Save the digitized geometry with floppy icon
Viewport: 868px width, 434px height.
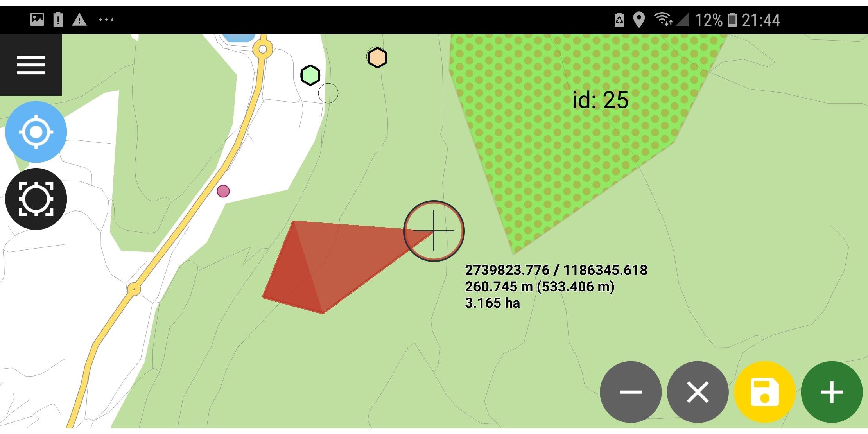pyautogui.click(x=765, y=392)
